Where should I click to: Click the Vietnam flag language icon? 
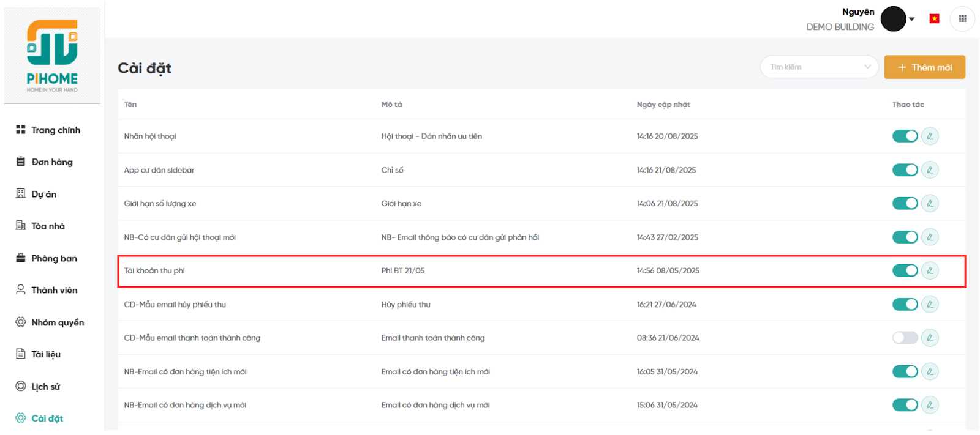pyautogui.click(x=934, y=19)
